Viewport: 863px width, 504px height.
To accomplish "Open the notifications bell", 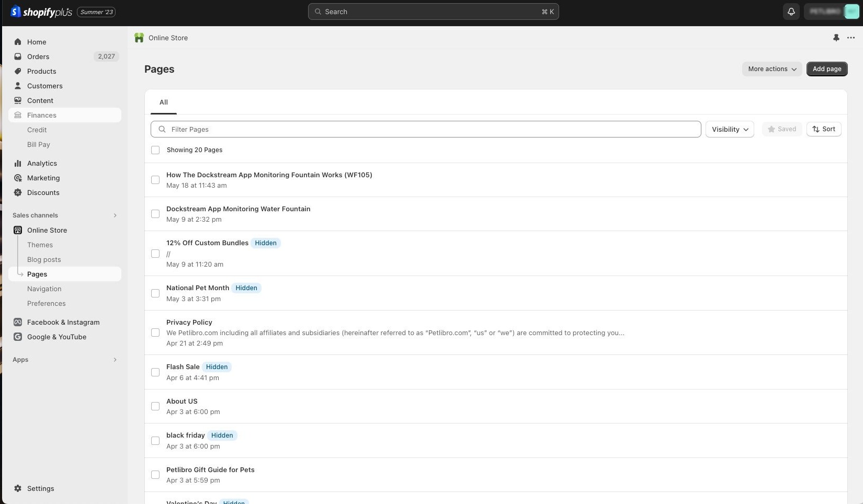I will (x=791, y=12).
